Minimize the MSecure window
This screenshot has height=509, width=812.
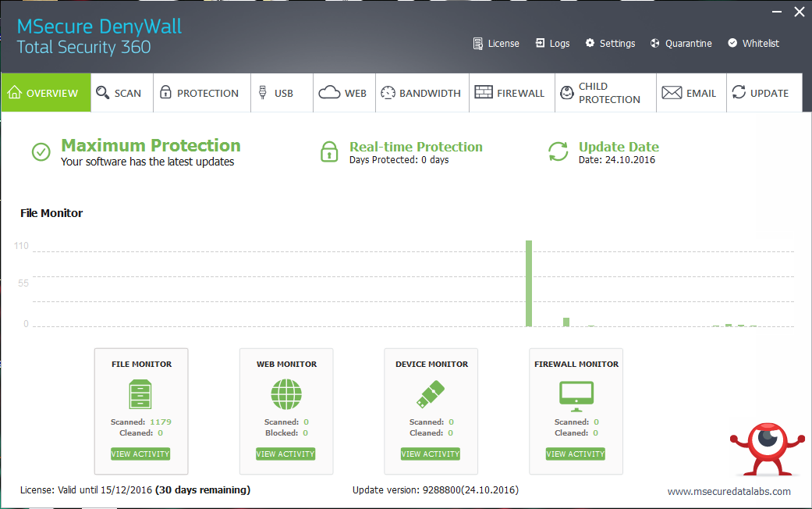point(777,12)
